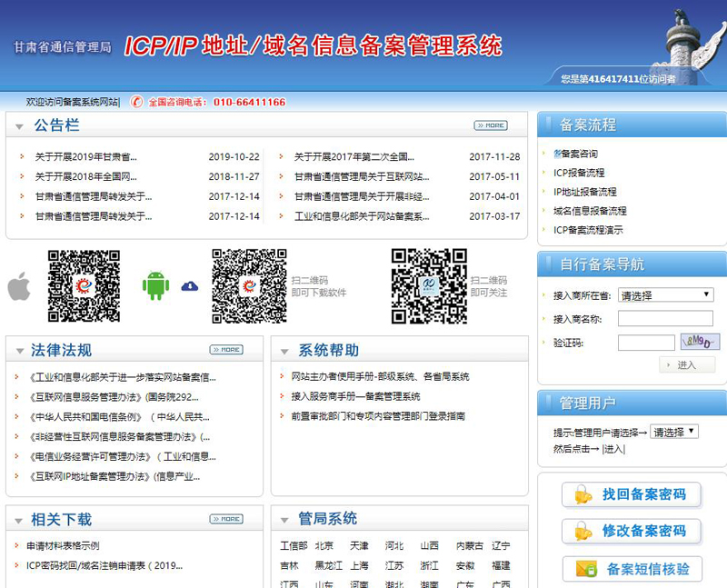Open MORE in 公告栏 section

pyautogui.click(x=491, y=125)
